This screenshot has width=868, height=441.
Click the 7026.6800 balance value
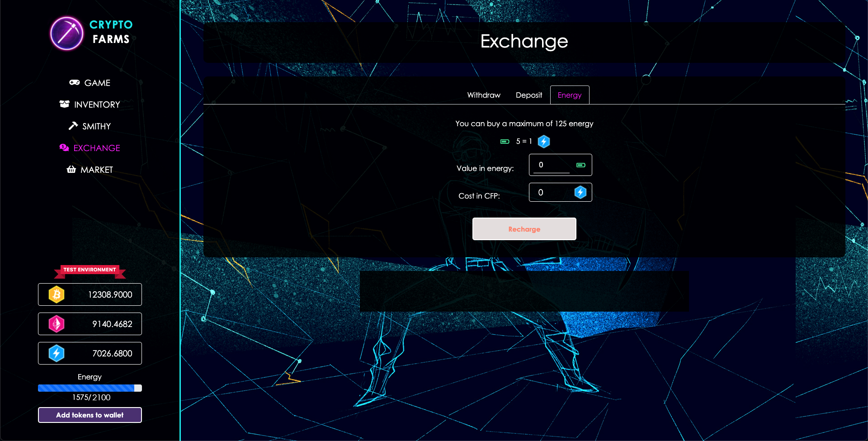coord(112,354)
